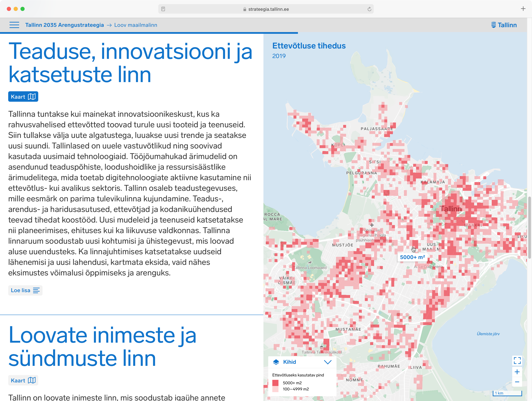Open a new browser tab

point(523,9)
